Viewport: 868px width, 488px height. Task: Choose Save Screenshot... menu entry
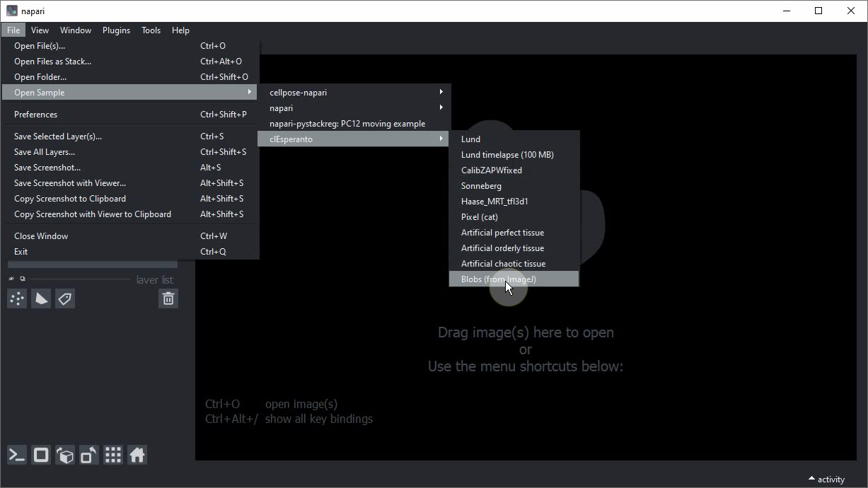point(47,168)
